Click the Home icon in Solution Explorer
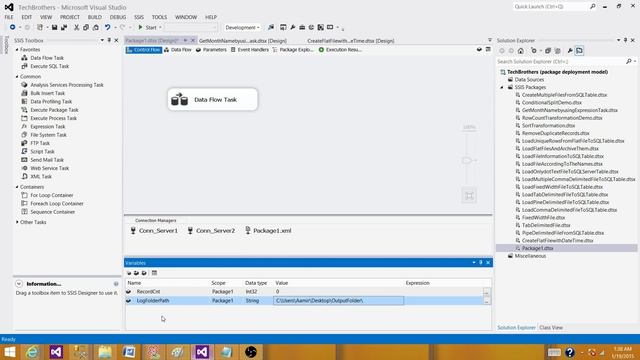This screenshot has height=360, width=640. coord(521,51)
